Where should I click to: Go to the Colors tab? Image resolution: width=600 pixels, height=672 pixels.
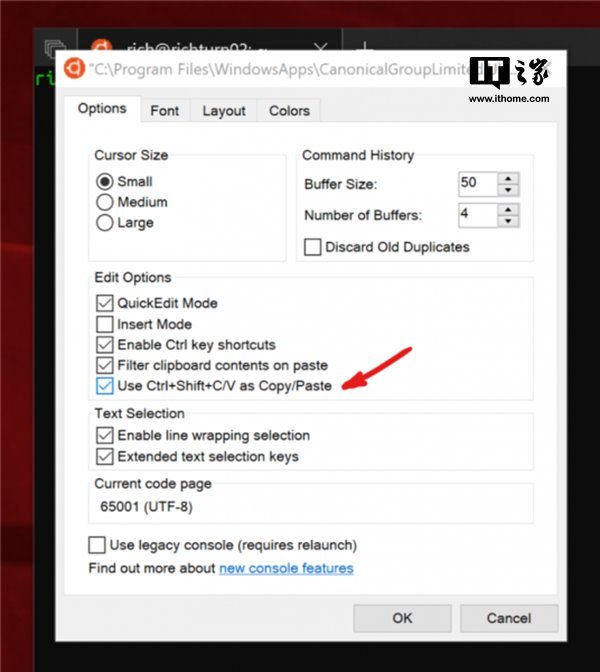point(289,111)
